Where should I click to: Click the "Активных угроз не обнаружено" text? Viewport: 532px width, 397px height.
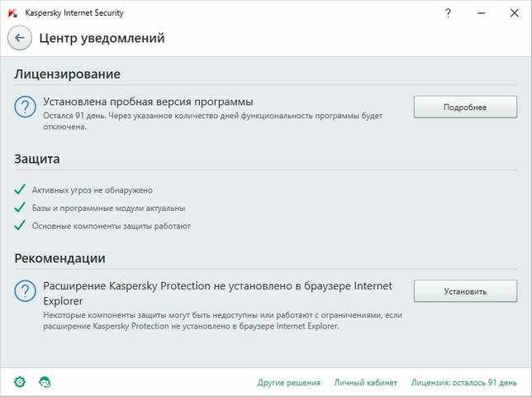[93, 190]
